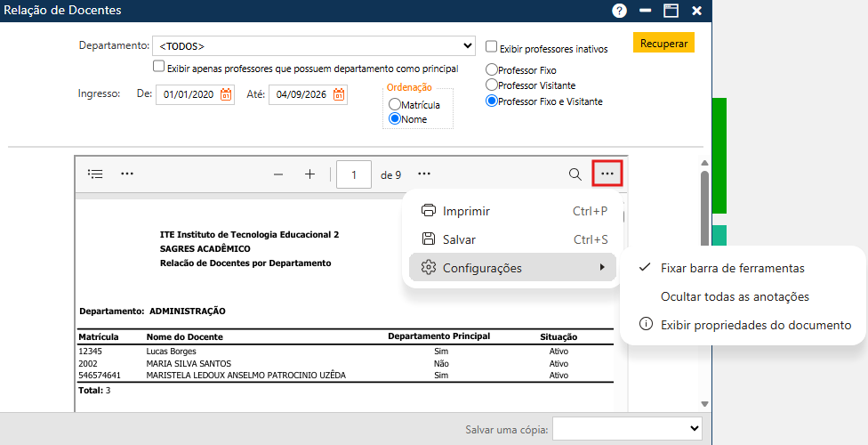Click the PDF page number box

(354, 174)
